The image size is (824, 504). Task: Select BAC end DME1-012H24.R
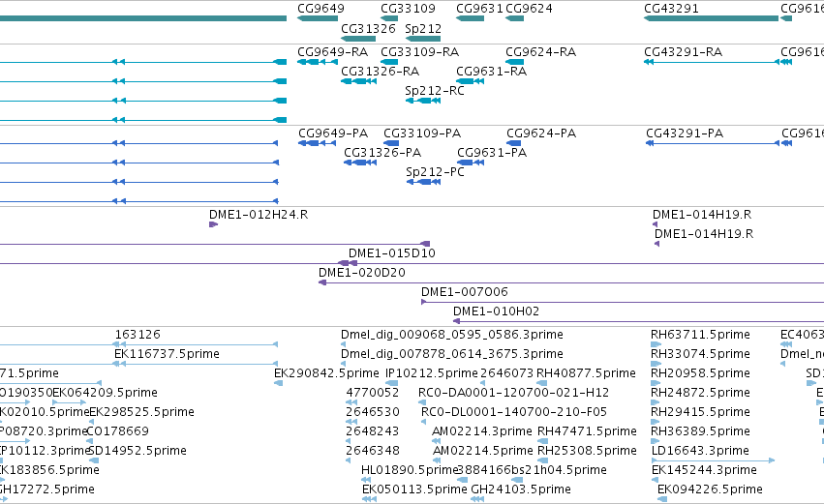259,215
